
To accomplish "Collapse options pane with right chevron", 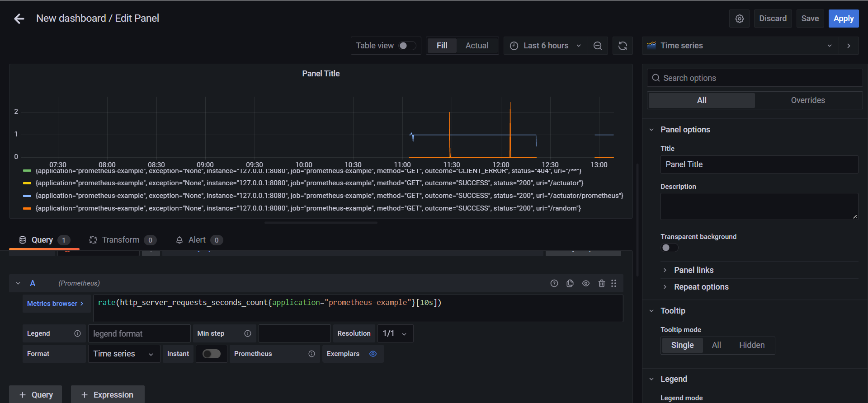I will pos(849,46).
